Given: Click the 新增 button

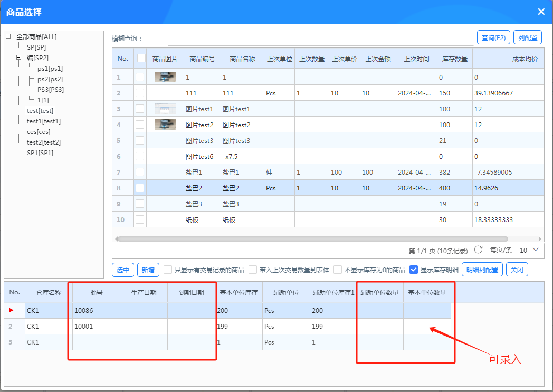Looking at the screenshot, I should (x=148, y=270).
